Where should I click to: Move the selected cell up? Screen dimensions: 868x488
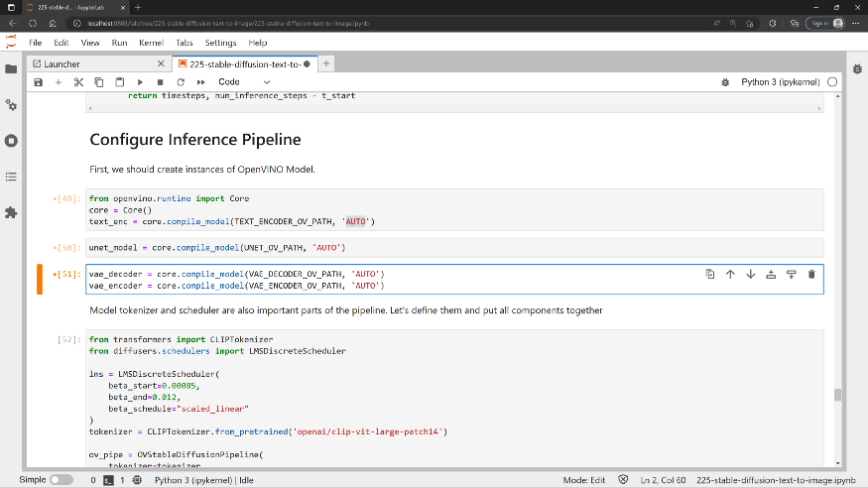(730, 275)
